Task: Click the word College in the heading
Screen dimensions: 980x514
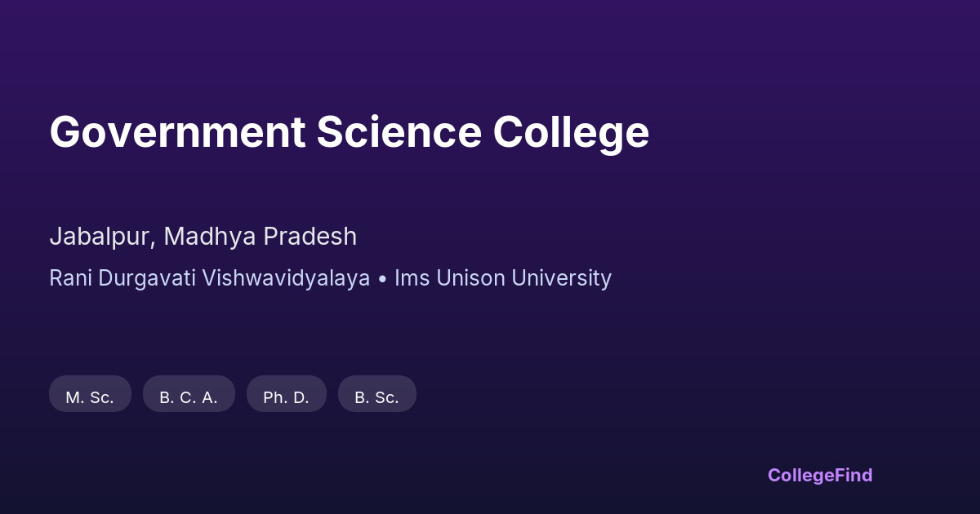Action: click(x=570, y=132)
